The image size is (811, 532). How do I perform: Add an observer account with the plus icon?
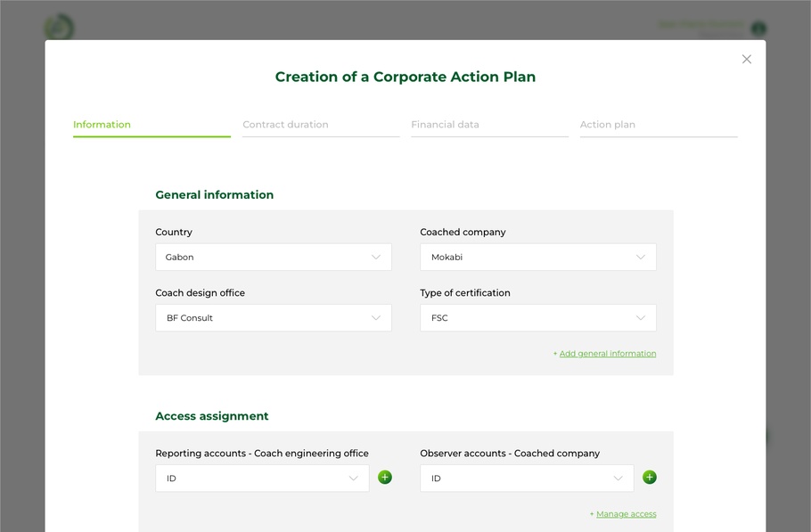[650, 478]
